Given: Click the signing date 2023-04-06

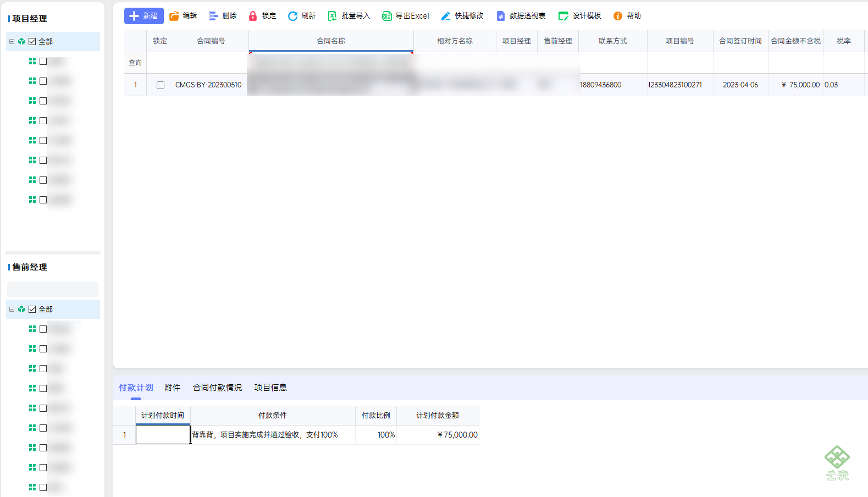Looking at the screenshot, I should tap(740, 85).
